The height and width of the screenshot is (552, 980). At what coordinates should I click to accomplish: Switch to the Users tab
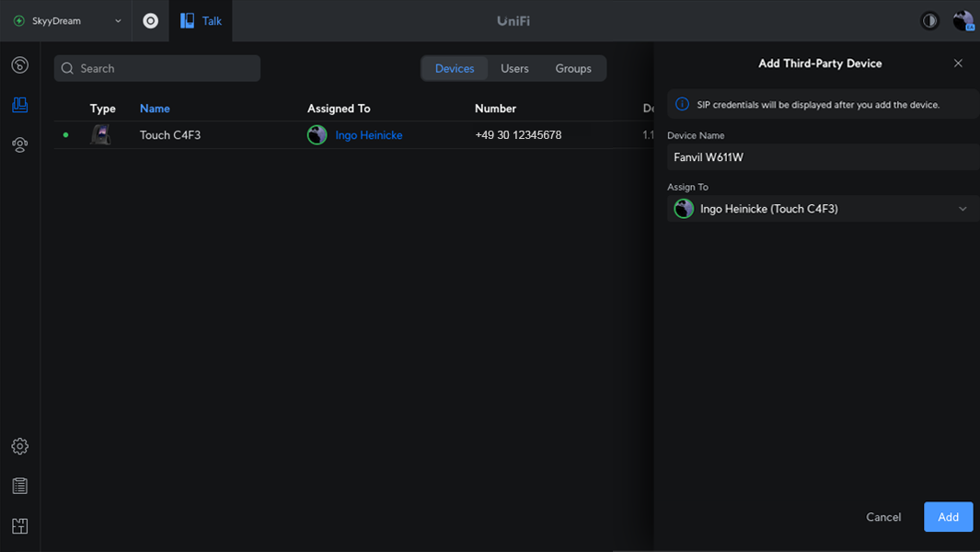tap(514, 68)
